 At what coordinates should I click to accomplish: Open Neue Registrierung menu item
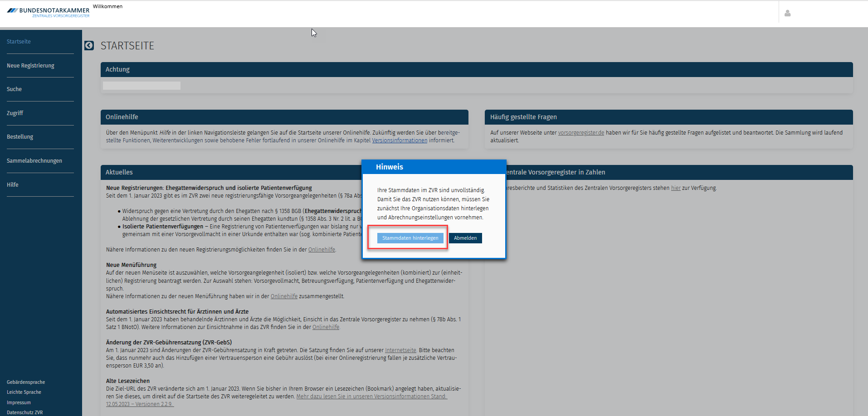[30, 66]
